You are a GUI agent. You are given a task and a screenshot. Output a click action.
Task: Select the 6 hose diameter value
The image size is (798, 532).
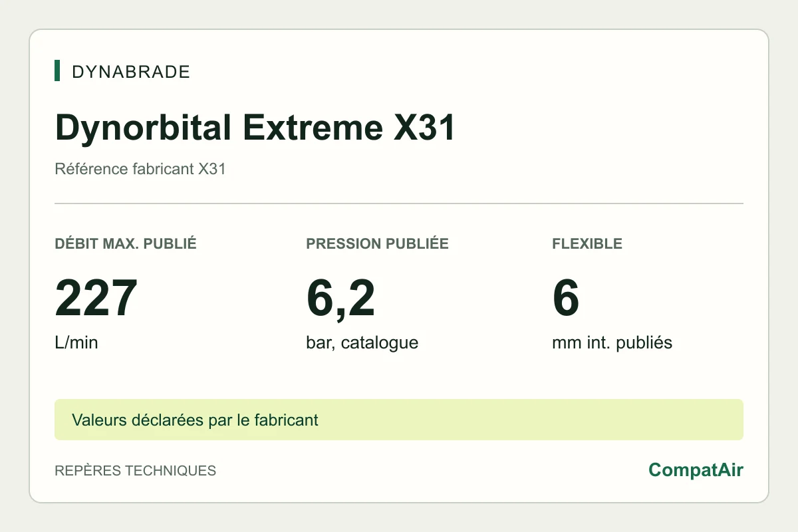point(566,299)
